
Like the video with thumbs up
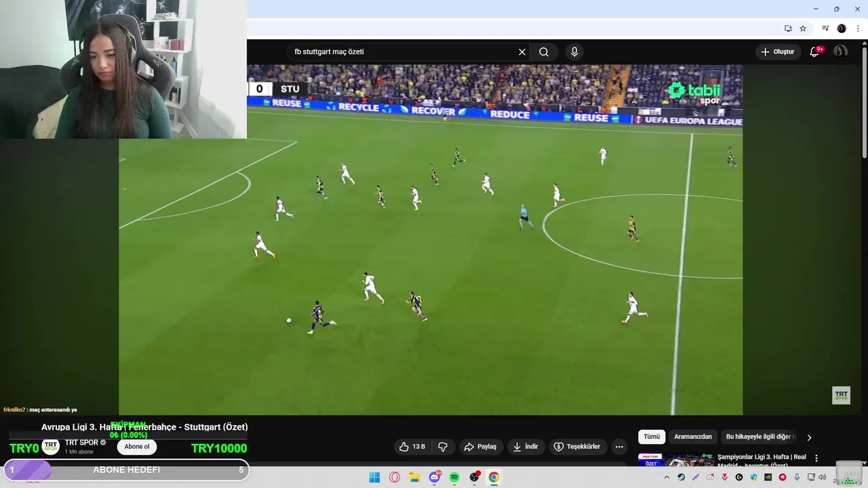pyautogui.click(x=412, y=447)
